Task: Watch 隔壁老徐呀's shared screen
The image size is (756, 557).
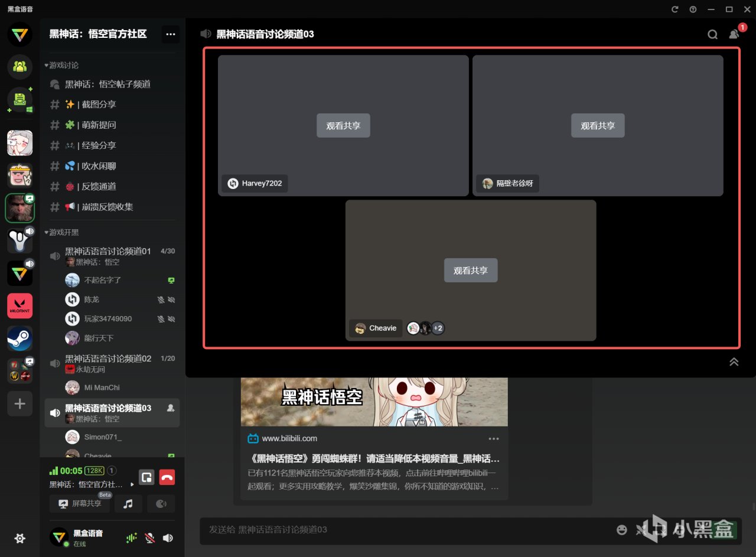Action: coord(598,126)
